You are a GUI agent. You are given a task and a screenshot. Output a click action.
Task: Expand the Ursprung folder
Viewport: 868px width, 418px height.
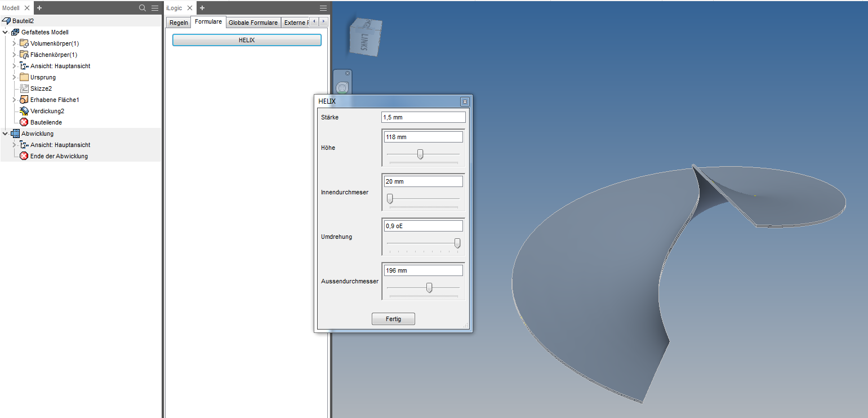(x=14, y=77)
